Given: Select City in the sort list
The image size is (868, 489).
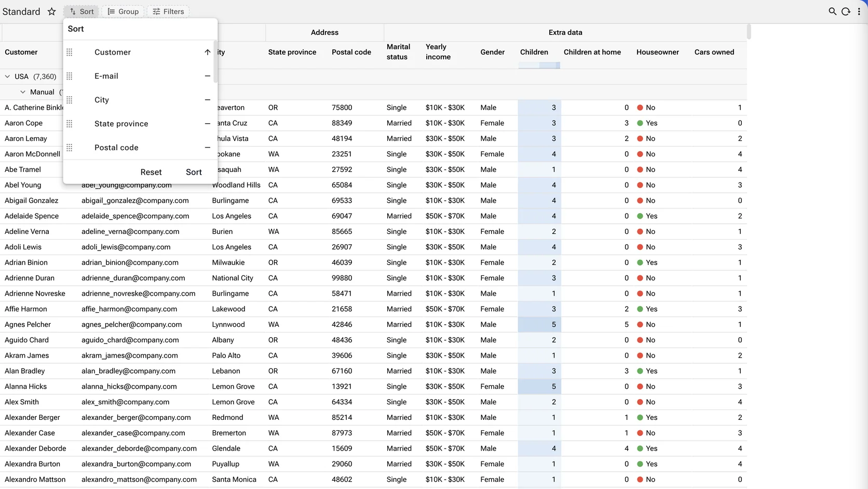Looking at the screenshot, I should pos(102,100).
